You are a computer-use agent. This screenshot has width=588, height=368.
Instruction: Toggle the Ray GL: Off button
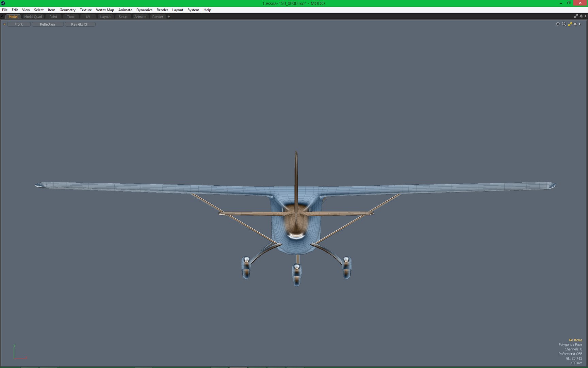coord(80,24)
